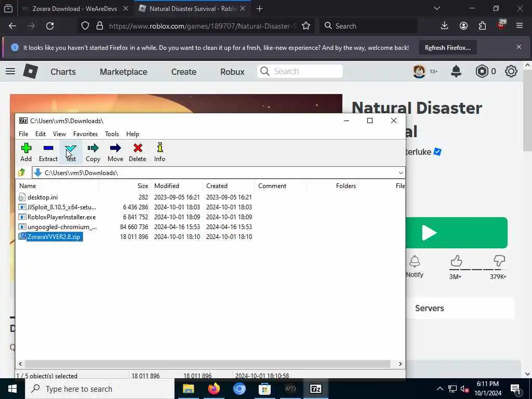Viewport: 532px width, 399px height.
Task: Open the Favorites menu in 7-Zip
Action: click(86, 134)
